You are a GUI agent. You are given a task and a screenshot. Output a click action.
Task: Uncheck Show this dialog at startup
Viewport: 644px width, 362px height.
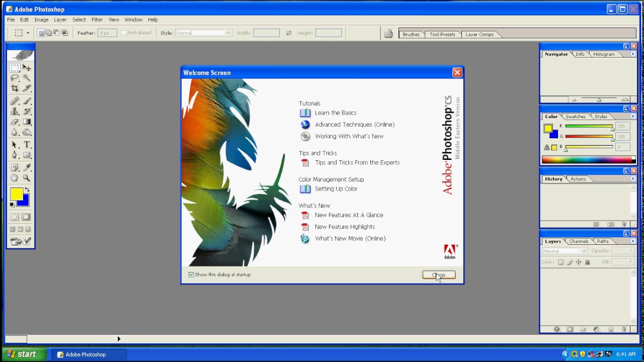pos(191,275)
